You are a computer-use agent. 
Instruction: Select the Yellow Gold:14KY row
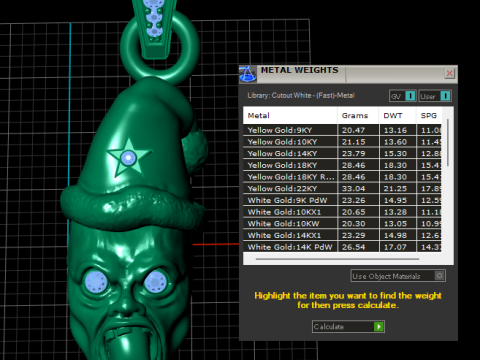tap(342, 153)
